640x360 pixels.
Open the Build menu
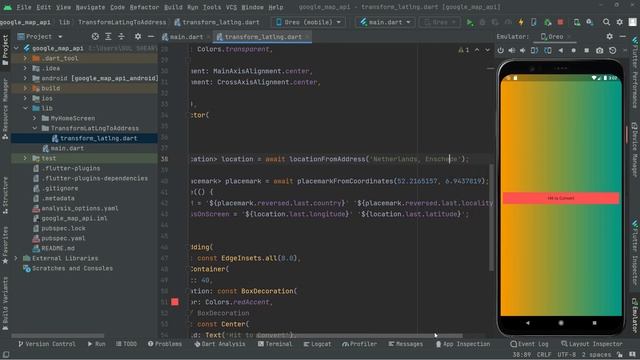click(173, 7)
